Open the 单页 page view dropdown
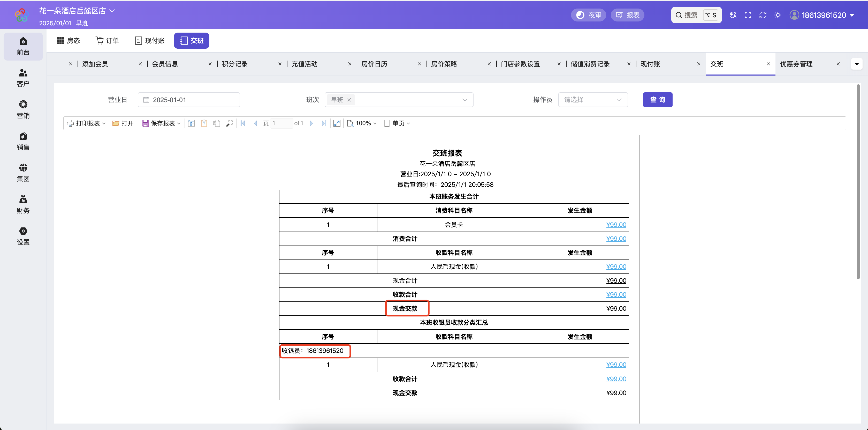This screenshot has height=430, width=868. point(397,123)
